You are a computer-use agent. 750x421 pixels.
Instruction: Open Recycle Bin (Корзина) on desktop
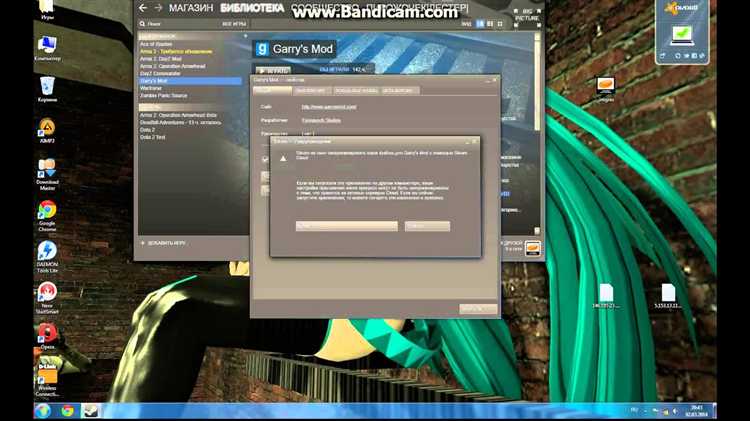[x=46, y=88]
